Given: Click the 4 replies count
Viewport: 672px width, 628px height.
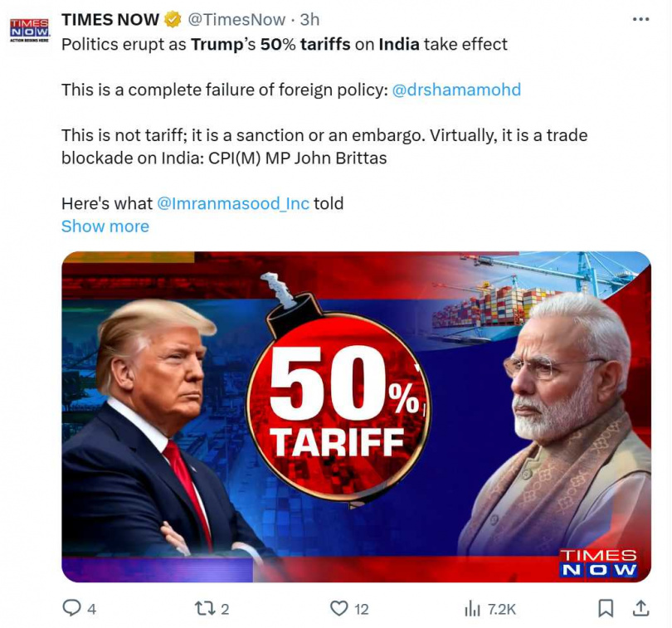Looking at the screenshot, I should (92, 609).
